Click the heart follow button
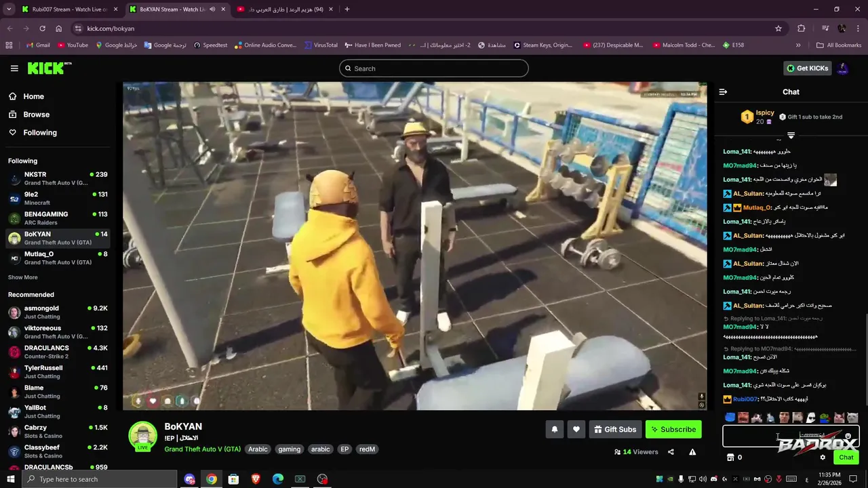The width and height of the screenshot is (868, 488). coord(576,429)
